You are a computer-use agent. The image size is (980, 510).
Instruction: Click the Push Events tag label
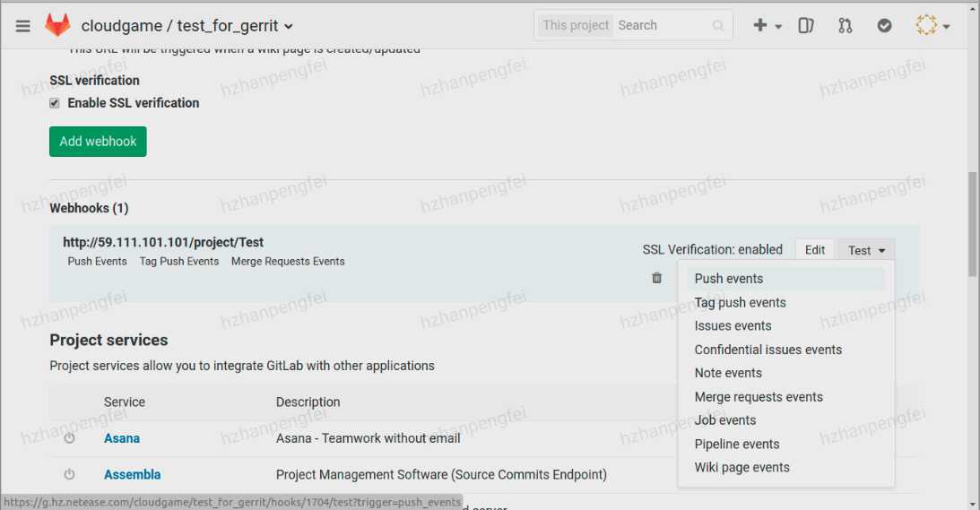click(x=97, y=261)
